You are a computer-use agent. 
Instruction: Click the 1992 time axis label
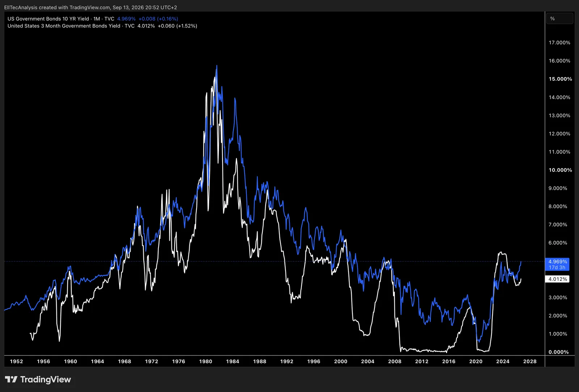click(x=287, y=362)
